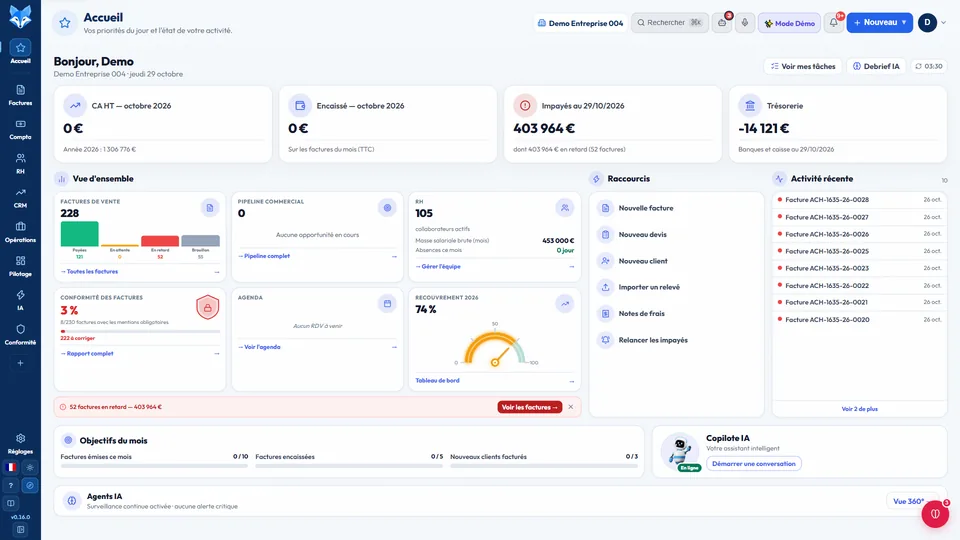Open the CA HT octobre 2026 card
The height and width of the screenshot is (540, 960).
(x=163, y=124)
